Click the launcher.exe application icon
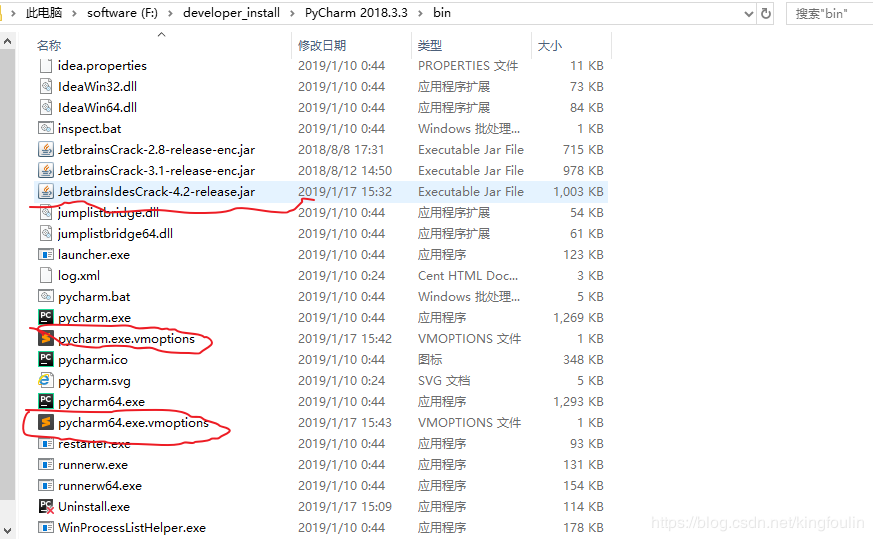873x541 pixels. click(x=46, y=255)
